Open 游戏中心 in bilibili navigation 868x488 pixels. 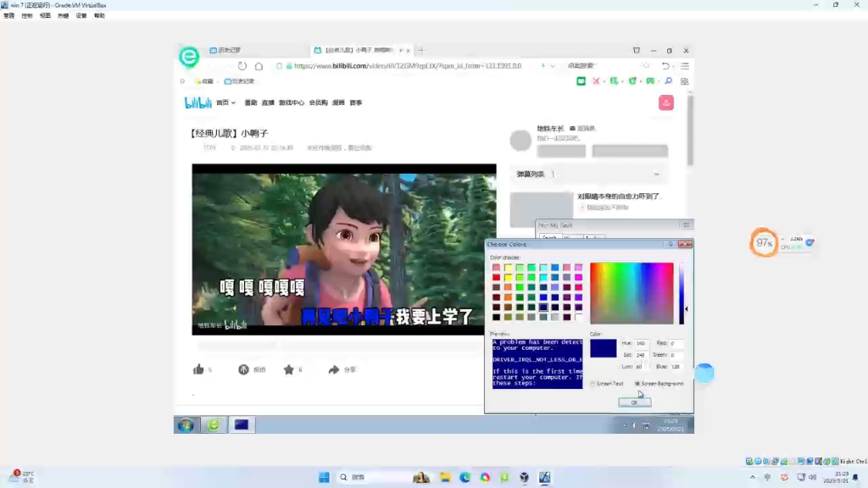(292, 103)
